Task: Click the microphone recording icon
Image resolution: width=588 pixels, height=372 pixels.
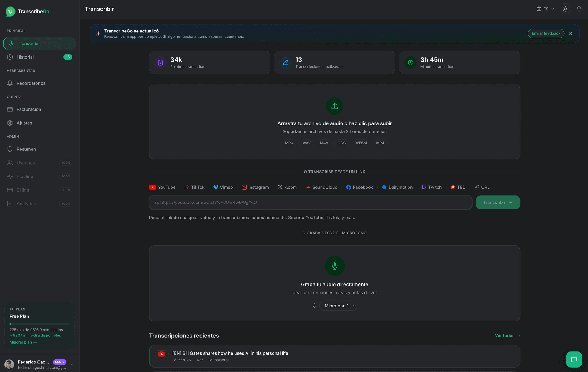Action: click(334, 266)
